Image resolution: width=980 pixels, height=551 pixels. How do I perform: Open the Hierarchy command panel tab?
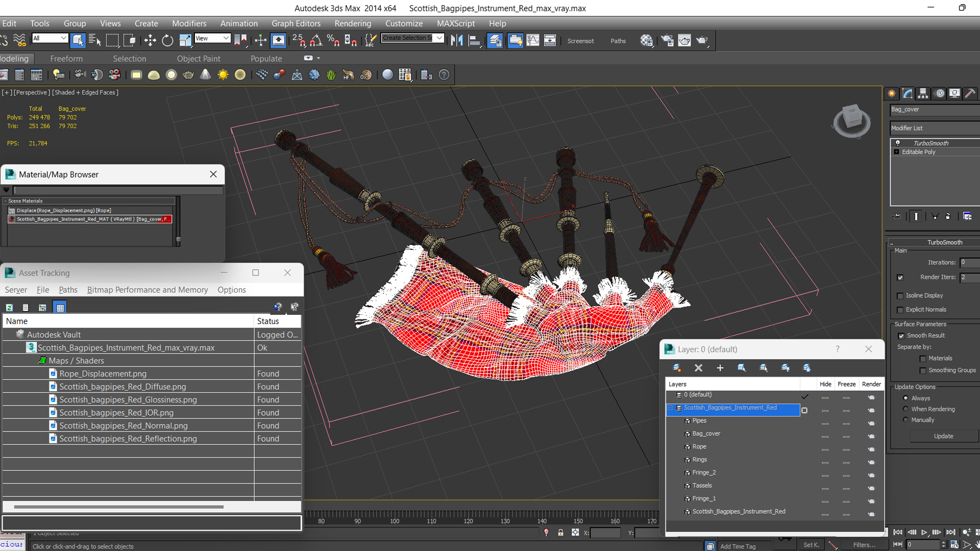[x=923, y=93]
